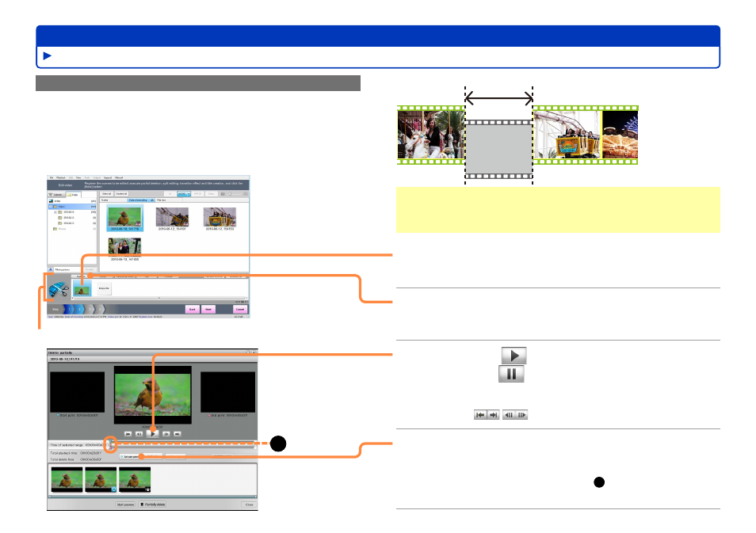Viewport: 756px width, 533px height.
Task: Select roller coaster thumbnail 2010-06-12_154101
Action: click(172, 218)
